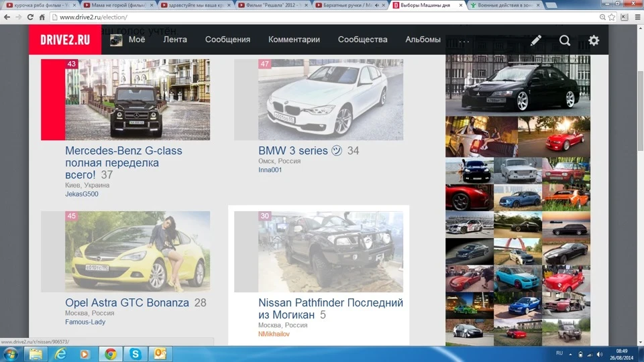Open the Комментарии menu item
The width and height of the screenshot is (644, 362).
point(294,40)
